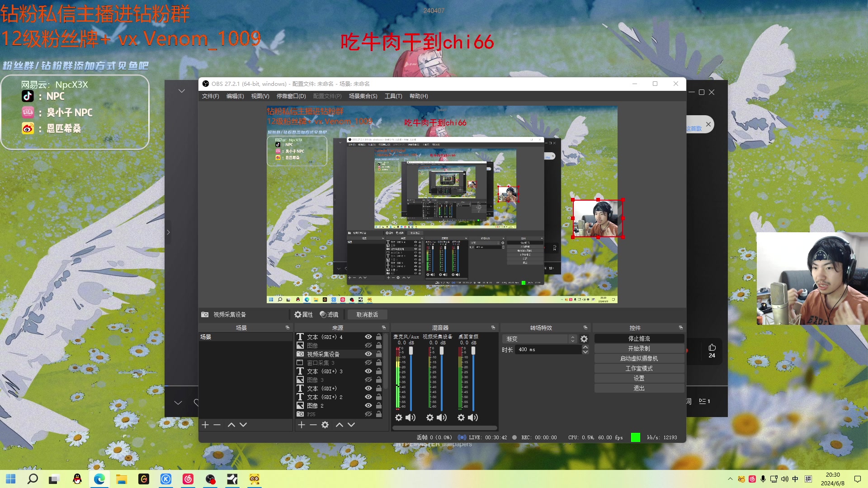Open 停靠窗口(D) menu
The height and width of the screenshot is (488, 868).
(x=291, y=96)
